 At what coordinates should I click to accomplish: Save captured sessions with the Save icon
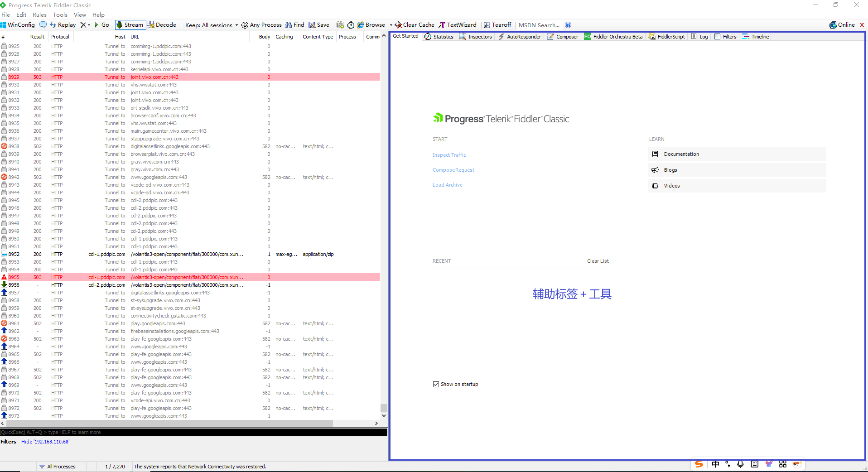(x=319, y=25)
